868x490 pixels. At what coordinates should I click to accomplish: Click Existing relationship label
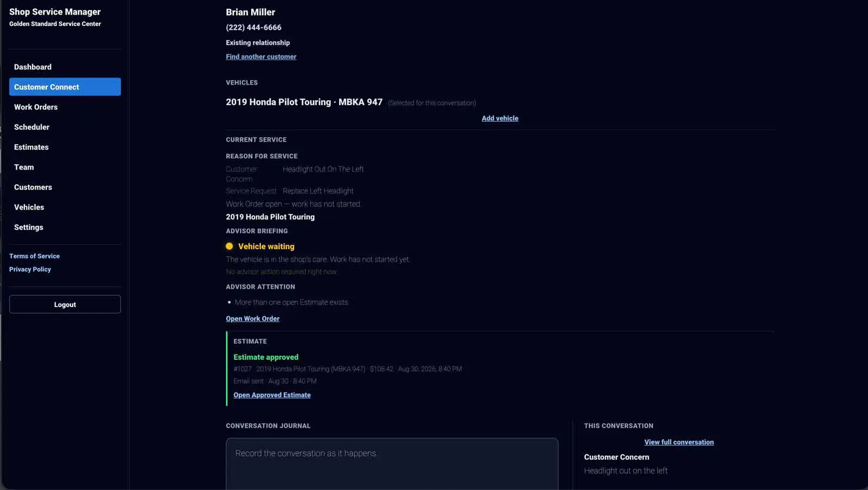pyautogui.click(x=258, y=42)
